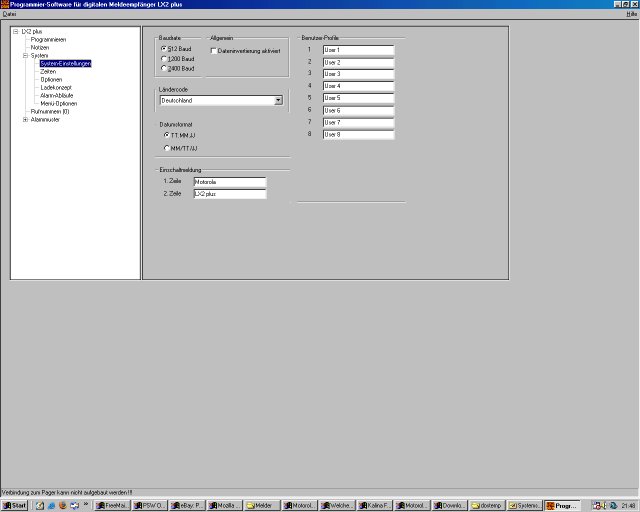Open the Mozilla taskbar window
This screenshot has height=512, width=640.
pos(225,505)
